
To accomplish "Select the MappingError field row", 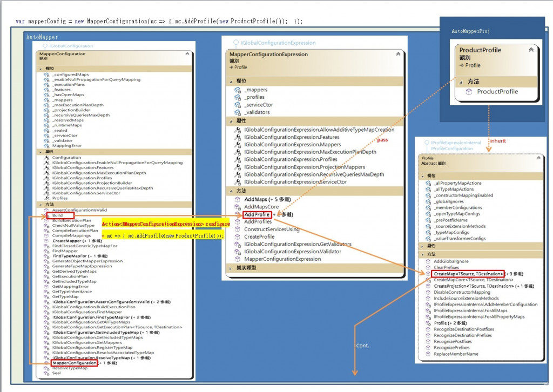I will click(66, 146).
